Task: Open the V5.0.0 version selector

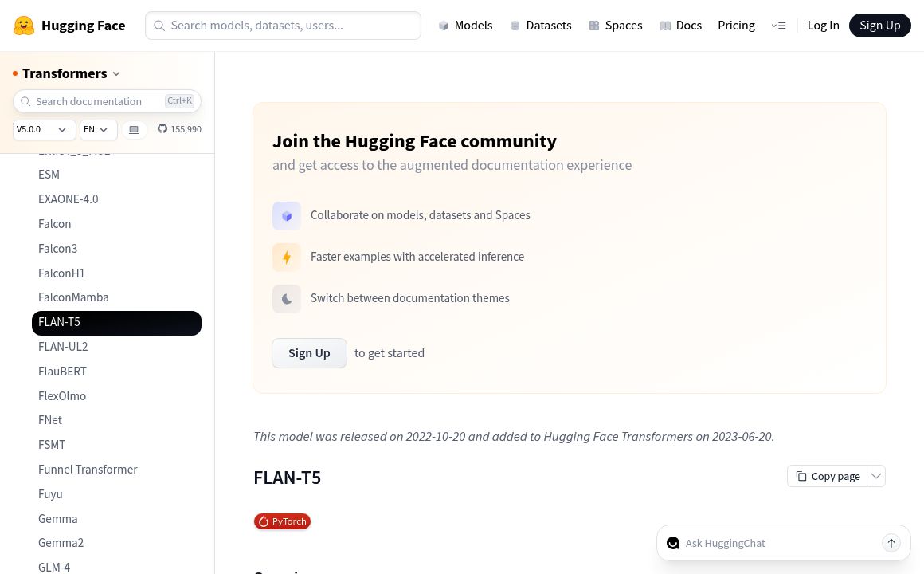Action: pyautogui.click(x=44, y=130)
